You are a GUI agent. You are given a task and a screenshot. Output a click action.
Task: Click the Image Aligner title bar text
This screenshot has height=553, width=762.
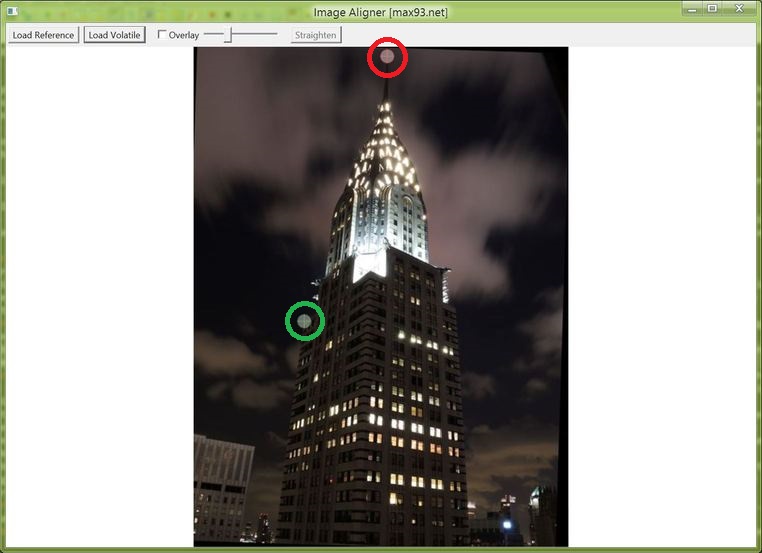click(380, 12)
